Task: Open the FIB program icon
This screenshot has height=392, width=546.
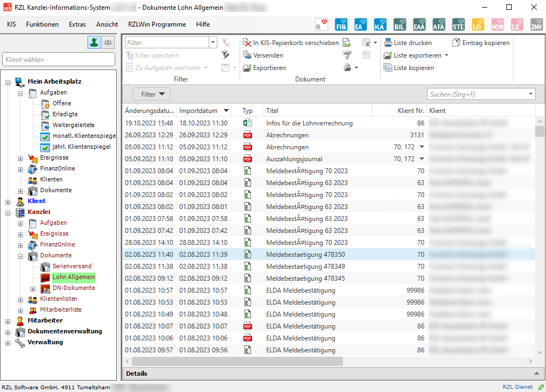Action: click(x=341, y=25)
